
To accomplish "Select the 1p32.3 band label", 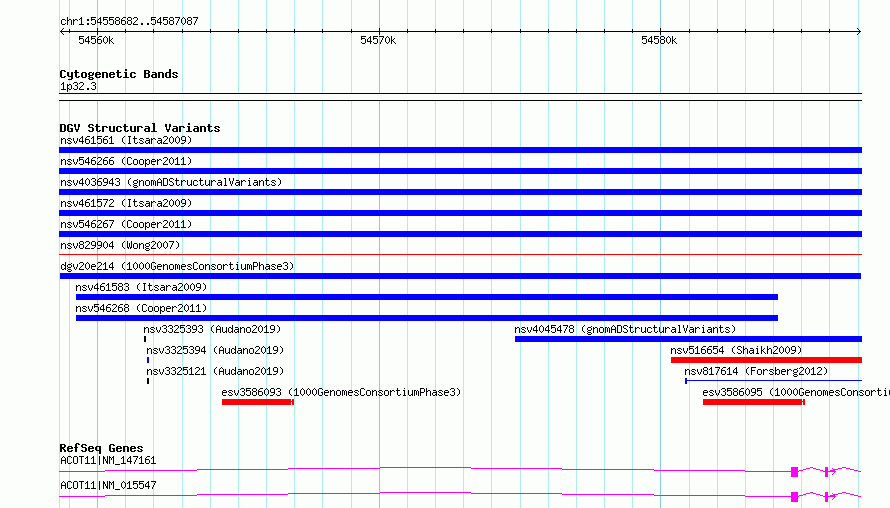I will [78, 87].
